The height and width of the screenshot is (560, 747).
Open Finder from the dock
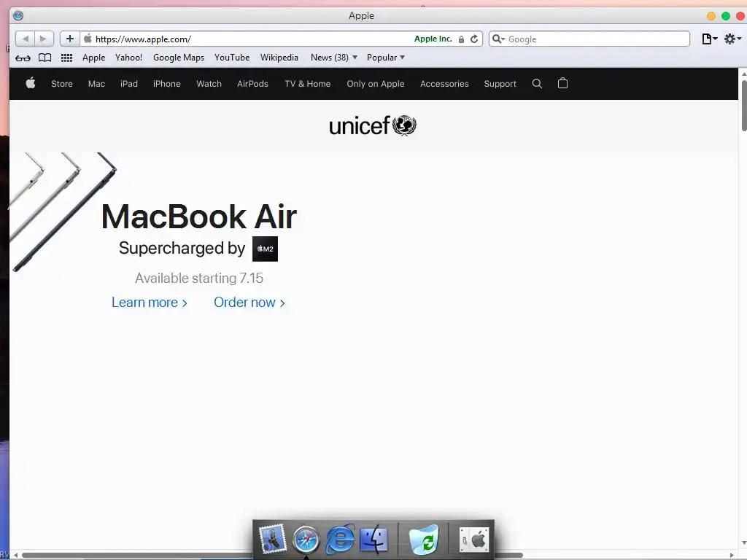[x=374, y=540]
